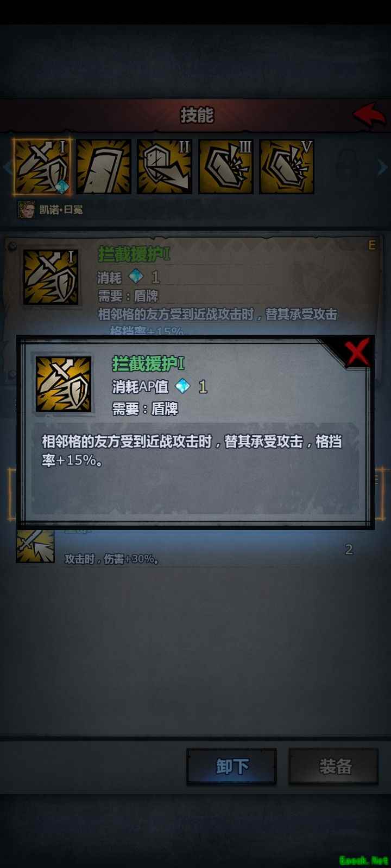Select the shield bash skill icon III
The image size is (391, 868).
226,167
